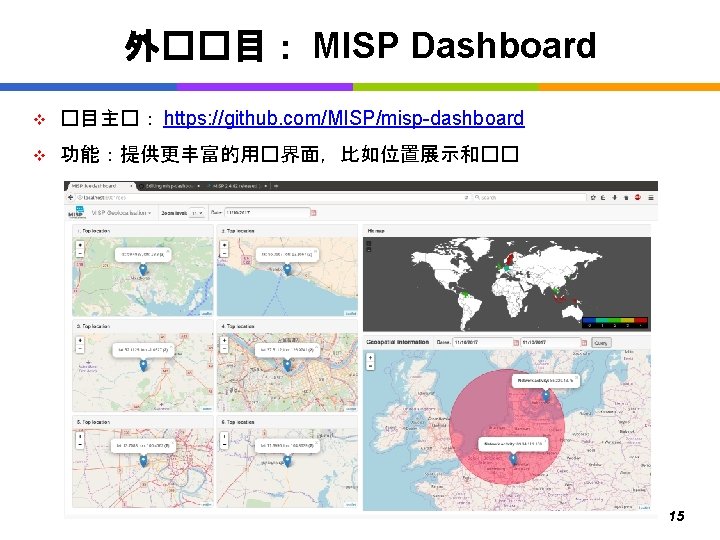The image size is (720, 540).
Task: Zoom out on the 1. Top location map
Action: coord(80,253)
